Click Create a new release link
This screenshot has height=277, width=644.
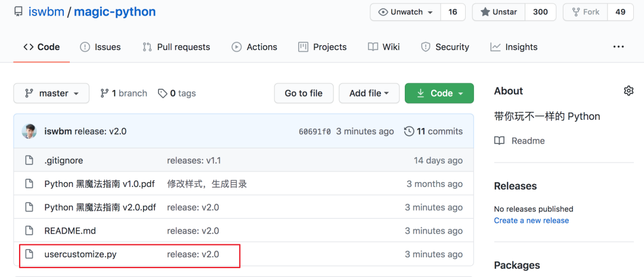point(531,220)
